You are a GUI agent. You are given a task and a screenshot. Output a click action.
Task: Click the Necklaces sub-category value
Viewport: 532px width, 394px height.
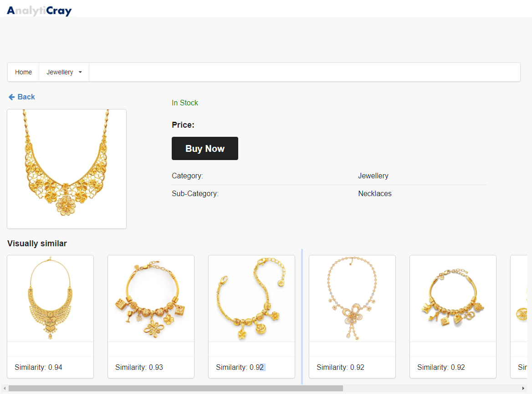coord(375,193)
